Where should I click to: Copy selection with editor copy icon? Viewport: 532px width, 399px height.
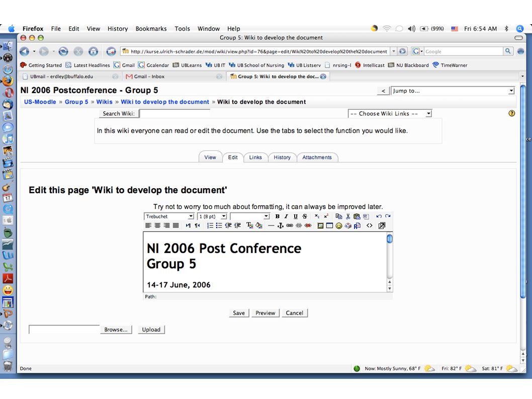[x=338, y=216]
